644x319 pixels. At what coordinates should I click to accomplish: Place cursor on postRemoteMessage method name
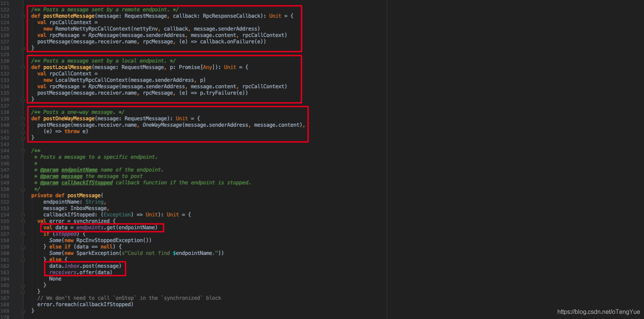click(x=69, y=16)
